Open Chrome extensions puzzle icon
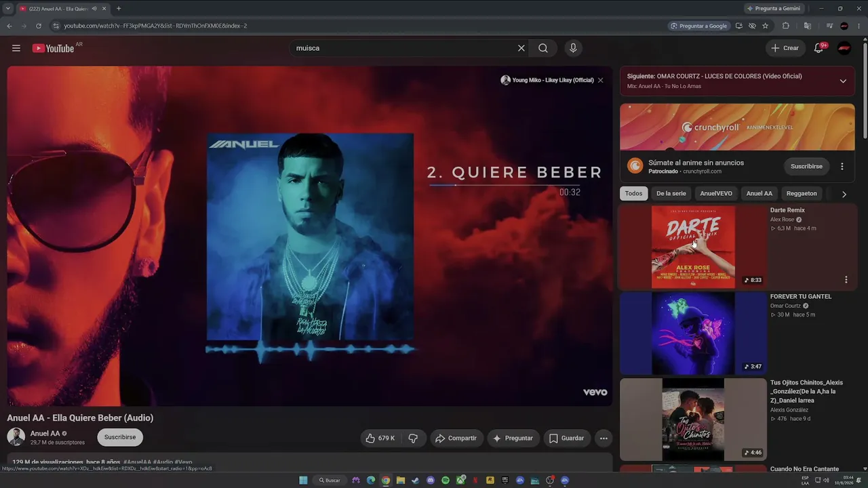 coord(786,26)
